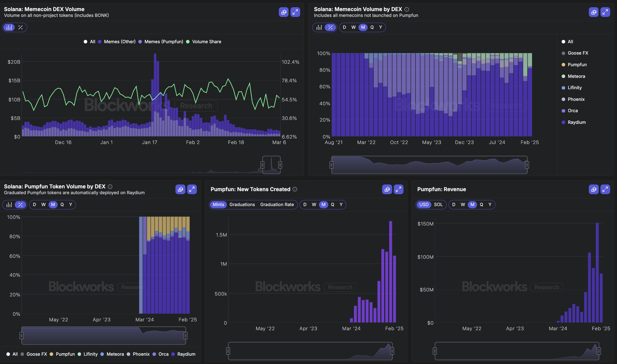Select Graduation Rate tab

277,205
